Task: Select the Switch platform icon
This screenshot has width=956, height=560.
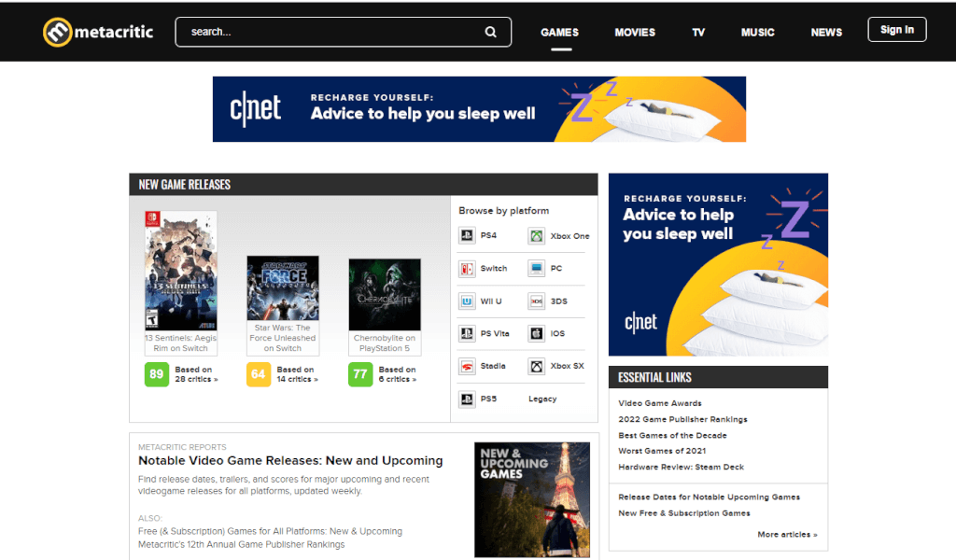Action: click(467, 268)
